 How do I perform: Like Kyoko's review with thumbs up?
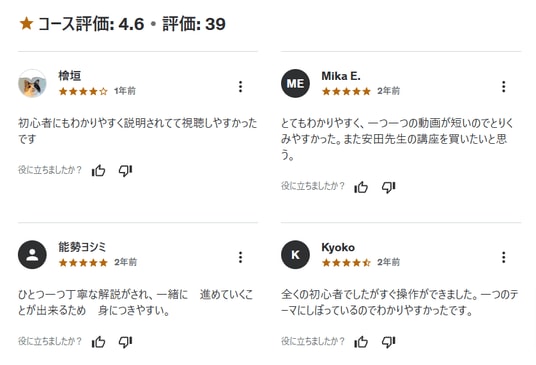pyautogui.click(x=361, y=341)
